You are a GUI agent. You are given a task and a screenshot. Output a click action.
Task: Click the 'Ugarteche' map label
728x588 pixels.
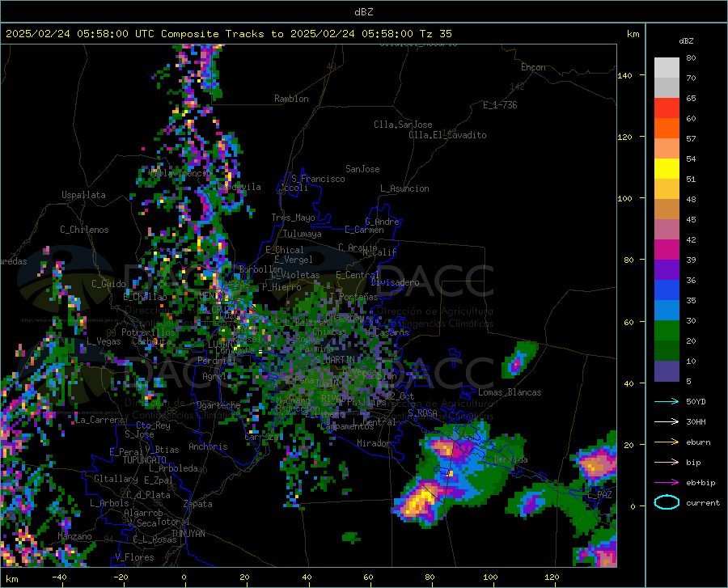pos(218,405)
